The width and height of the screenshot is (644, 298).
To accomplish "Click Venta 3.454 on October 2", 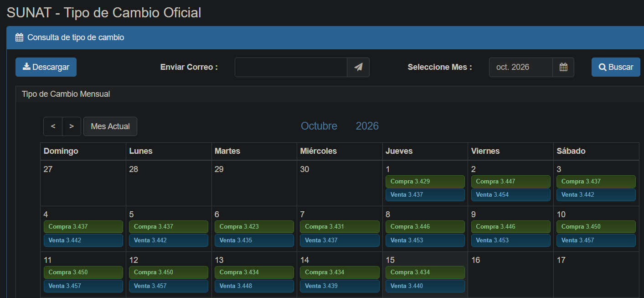I will click(510, 195).
